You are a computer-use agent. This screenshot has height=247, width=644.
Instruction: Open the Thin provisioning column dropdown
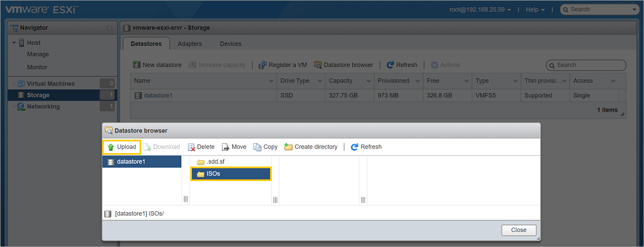564,81
